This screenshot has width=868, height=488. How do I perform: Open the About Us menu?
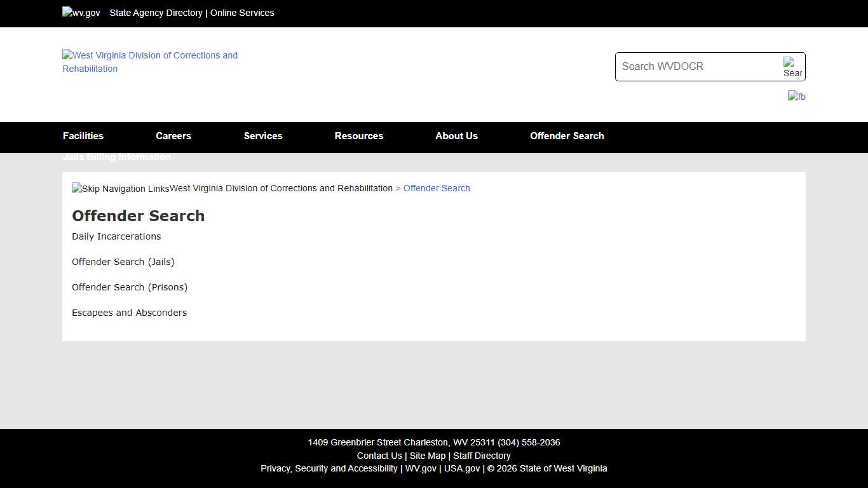point(456,135)
